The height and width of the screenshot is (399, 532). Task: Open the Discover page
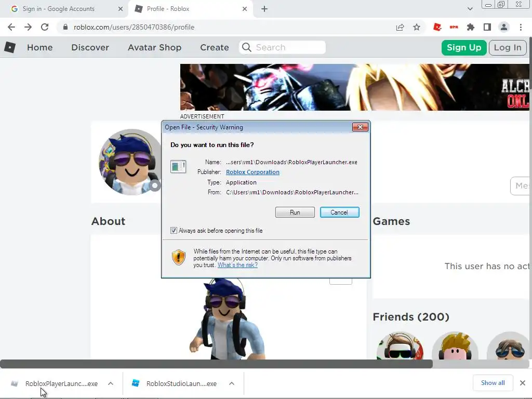tap(90, 47)
